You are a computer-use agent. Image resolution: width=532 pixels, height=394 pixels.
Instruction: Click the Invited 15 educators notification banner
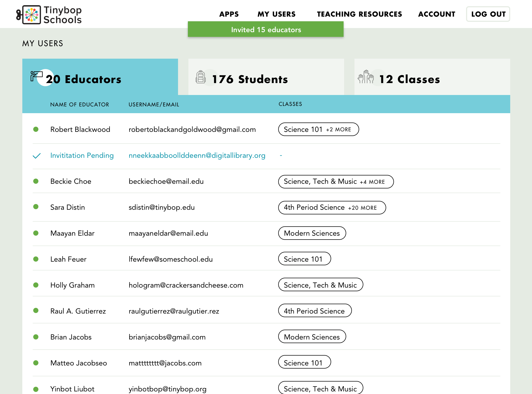click(x=266, y=29)
